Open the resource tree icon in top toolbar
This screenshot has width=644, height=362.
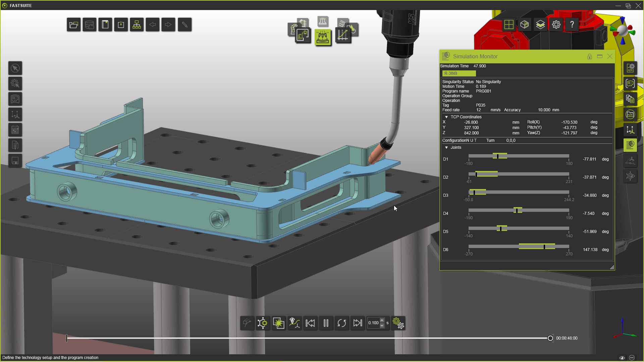137,24
